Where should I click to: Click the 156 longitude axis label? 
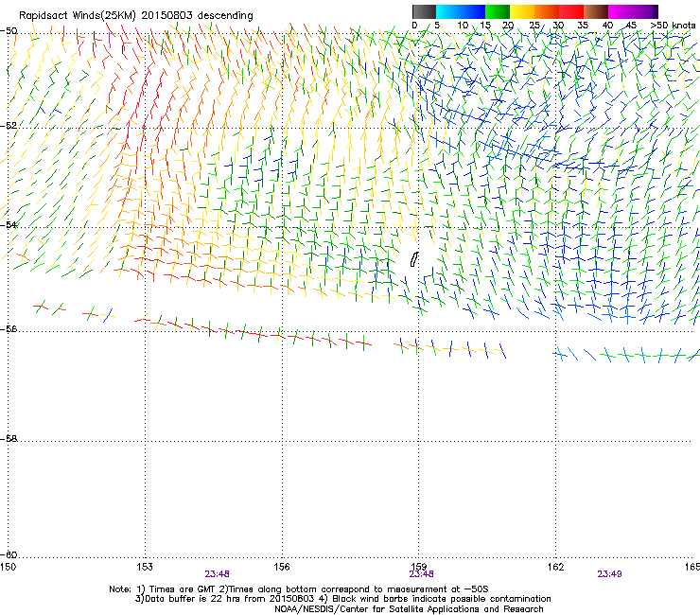282,567
